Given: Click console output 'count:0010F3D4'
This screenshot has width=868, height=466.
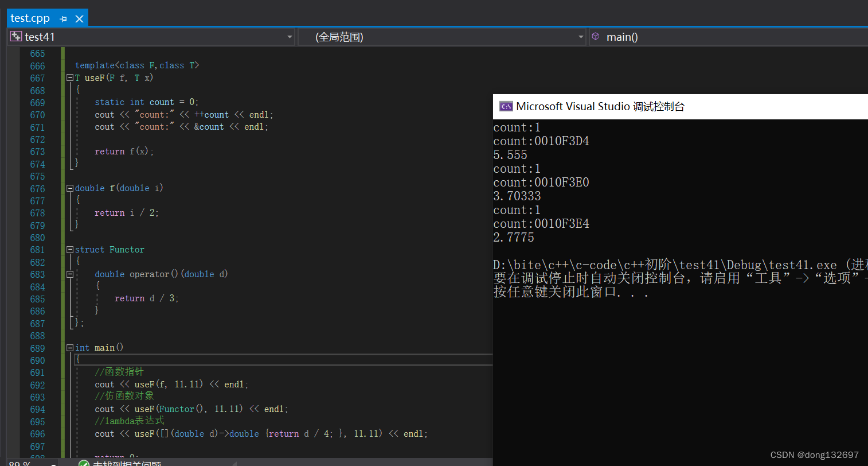Looking at the screenshot, I should click(541, 141).
